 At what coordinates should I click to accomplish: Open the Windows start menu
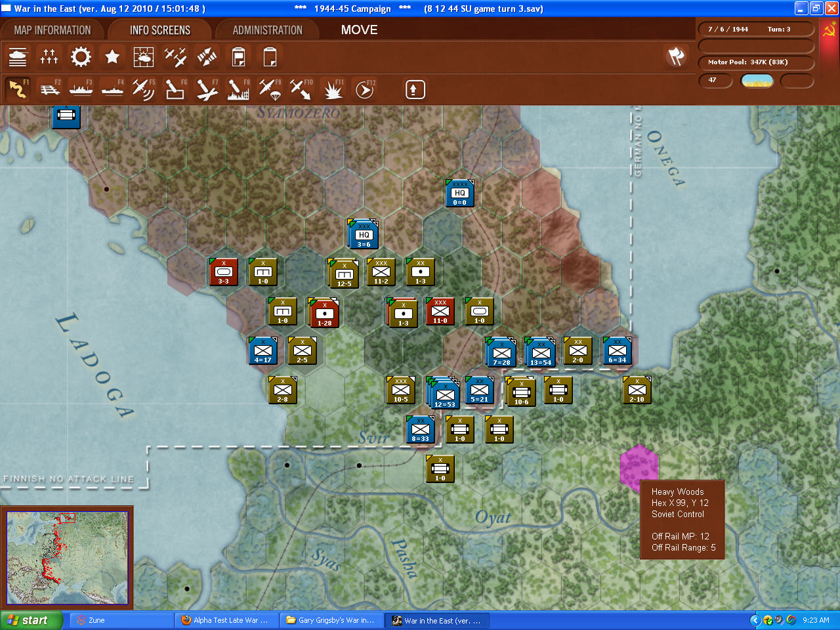click(31, 620)
